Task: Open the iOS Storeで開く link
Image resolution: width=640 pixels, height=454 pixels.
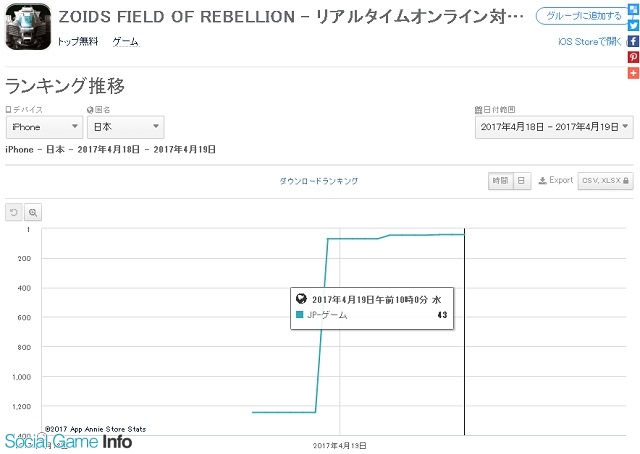Action: tap(589, 41)
